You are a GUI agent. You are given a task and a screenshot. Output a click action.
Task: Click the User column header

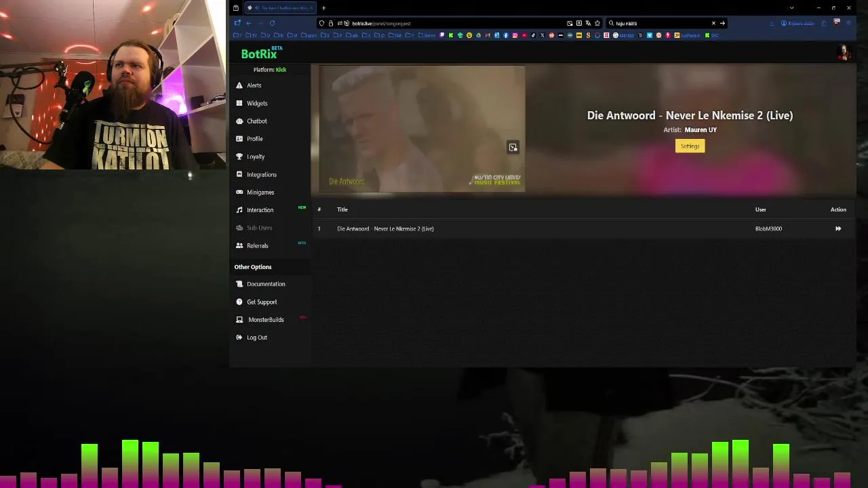pos(760,209)
